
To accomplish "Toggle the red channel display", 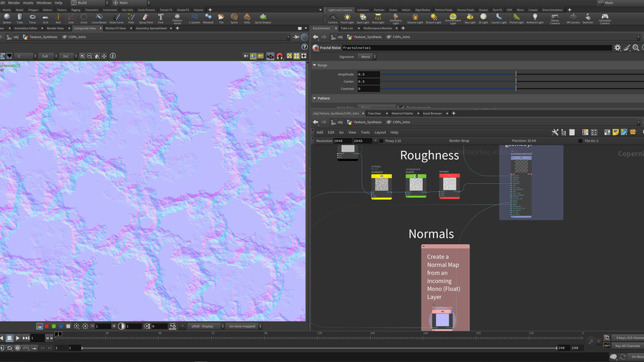I will pyautogui.click(x=47, y=326).
